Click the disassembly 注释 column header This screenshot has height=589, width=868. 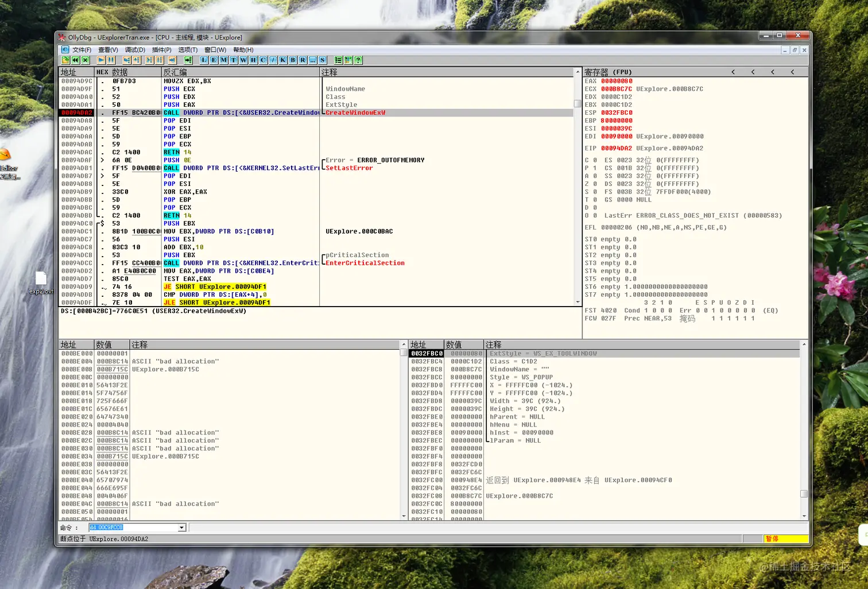447,72
